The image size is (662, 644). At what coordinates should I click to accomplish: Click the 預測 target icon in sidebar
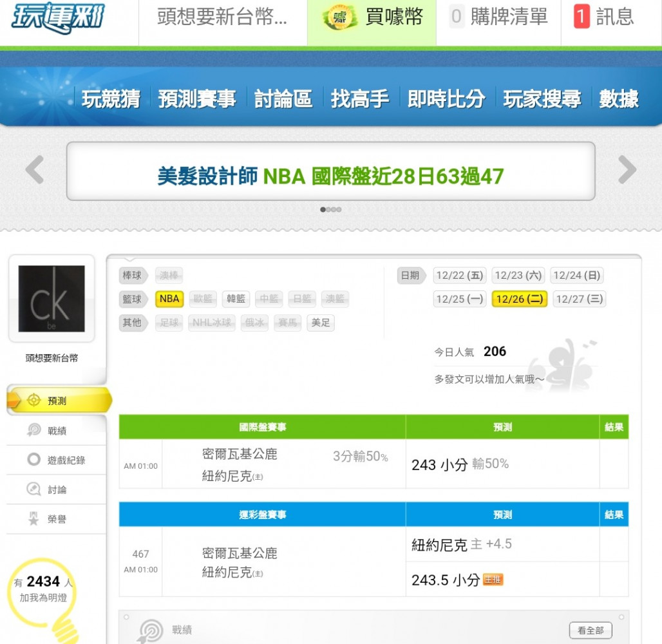click(33, 399)
